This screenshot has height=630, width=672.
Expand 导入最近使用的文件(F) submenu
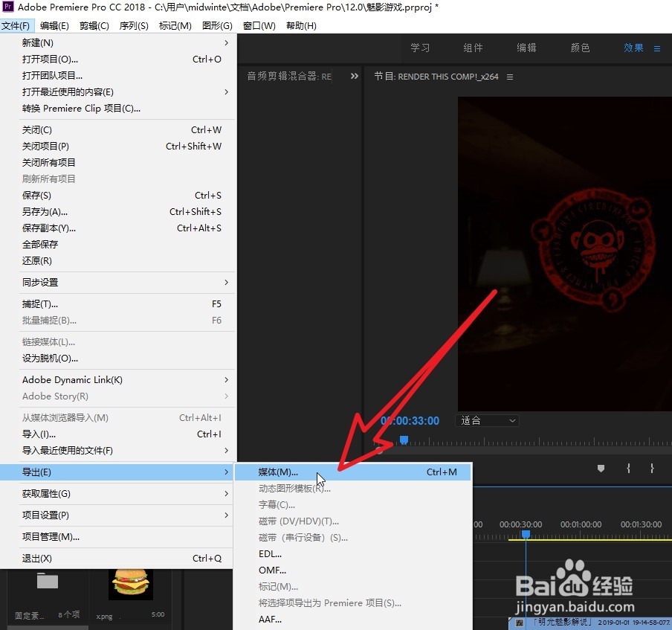point(118,450)
